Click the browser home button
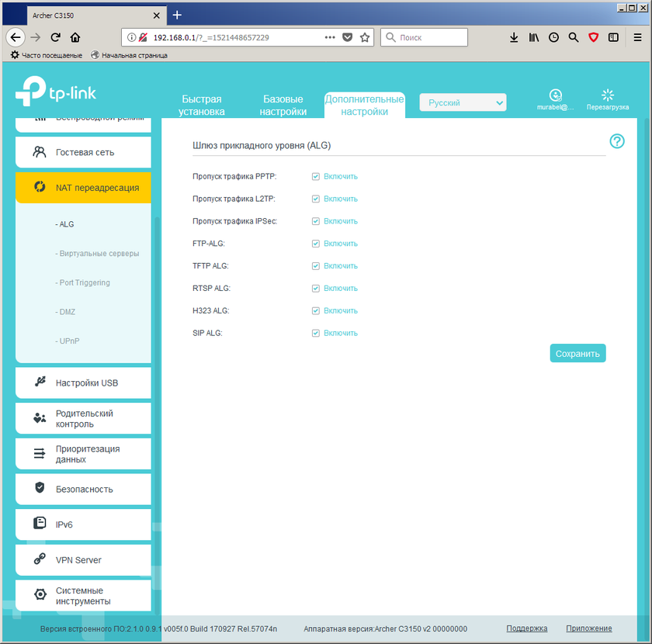This screenshot has width=652, height=644. click(75, 37)
